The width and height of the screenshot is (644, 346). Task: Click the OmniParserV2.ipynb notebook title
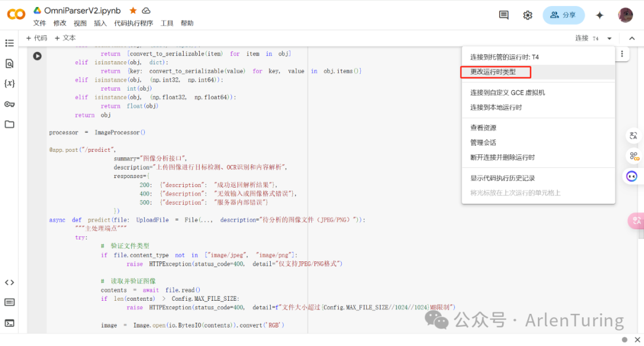point(82,11)
